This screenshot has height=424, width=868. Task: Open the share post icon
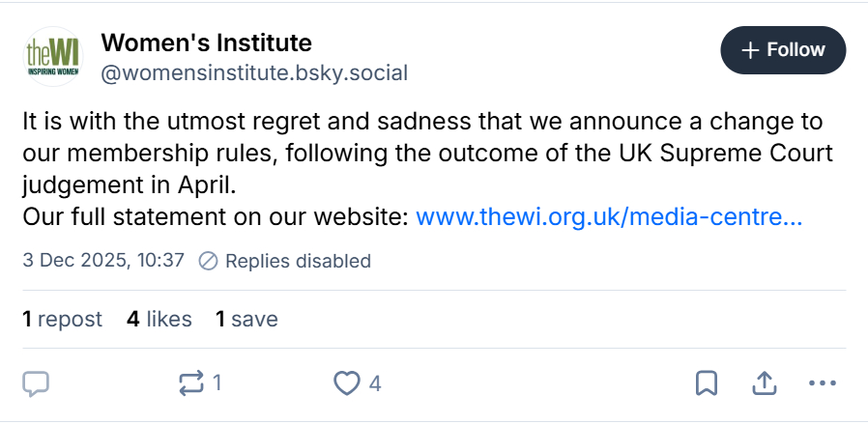(765, 383)
